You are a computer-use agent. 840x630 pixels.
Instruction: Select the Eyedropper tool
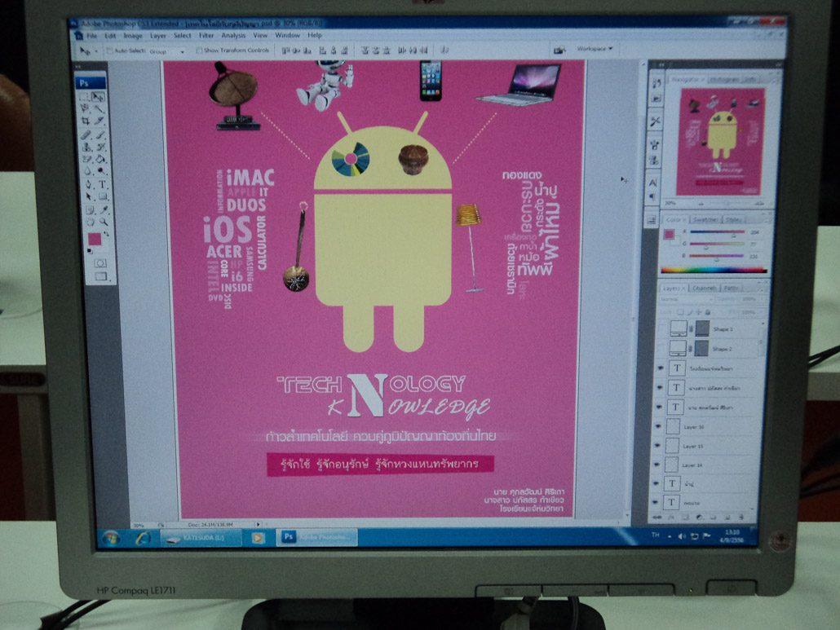click(104, 209)
